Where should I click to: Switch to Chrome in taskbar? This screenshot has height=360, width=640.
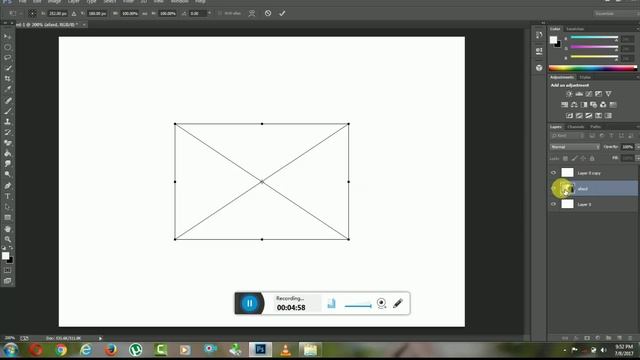(x=61, y=350)
